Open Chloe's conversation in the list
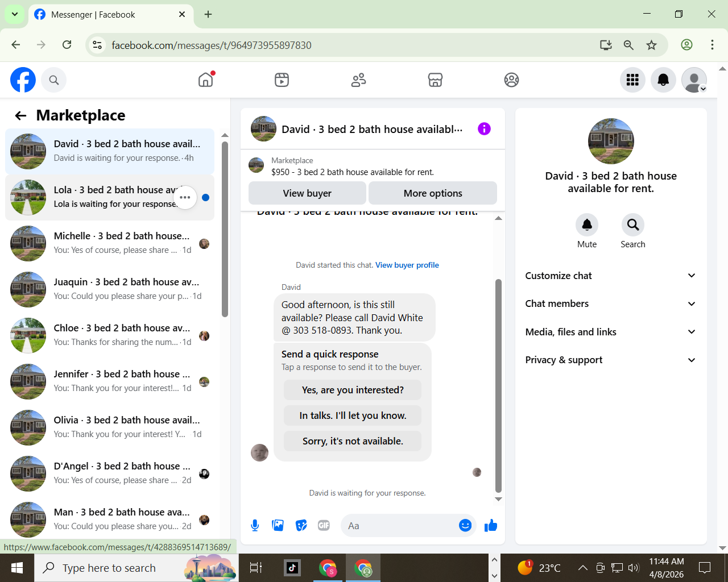Viewport: 728px width, 582px height. point(110,335)
